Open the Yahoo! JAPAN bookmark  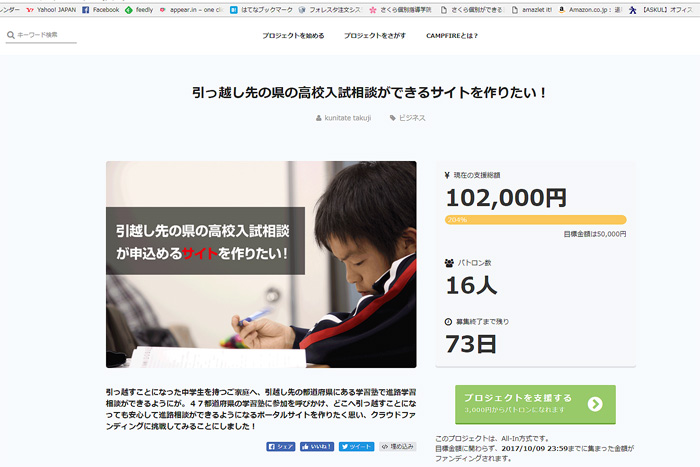(x=49, y=9)
